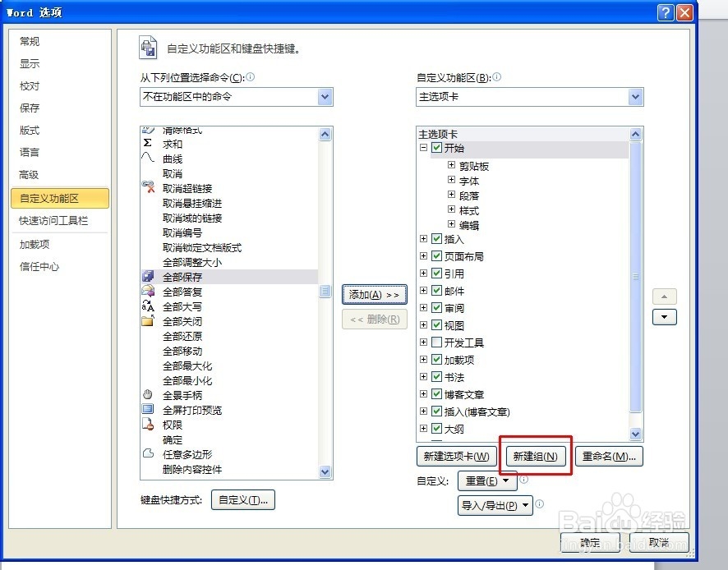Click the 重命名(M)... button

click(609, 457)
